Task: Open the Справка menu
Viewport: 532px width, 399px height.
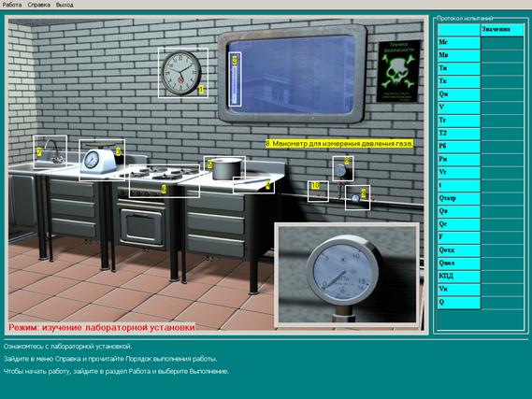Action: pyautogui.click(x=39, y=5)
